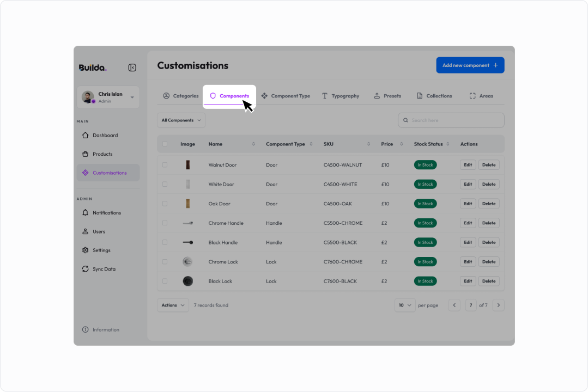Click the magnifier icon in search box
588x392 pixels.
click(405, 120)
